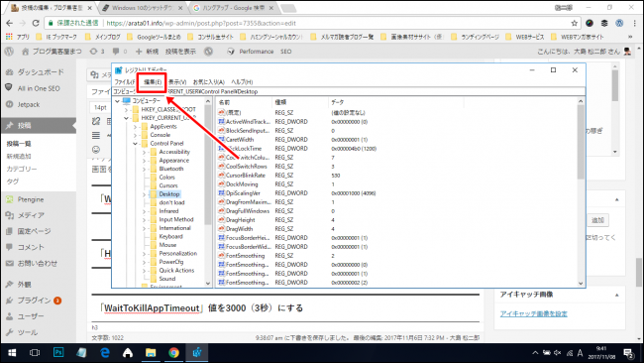The image size is (644, 363).
Task: Expand the Input Method key
Action: pos(145,219)
